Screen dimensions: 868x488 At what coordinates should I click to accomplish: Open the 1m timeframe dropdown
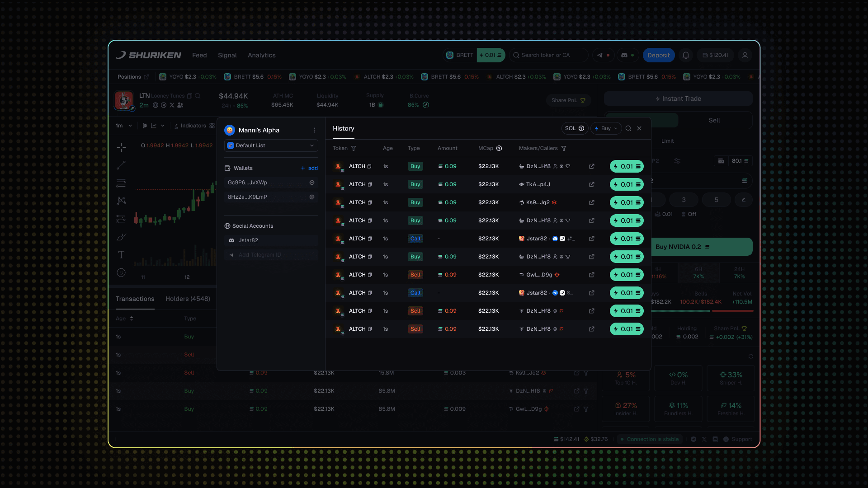123,126
